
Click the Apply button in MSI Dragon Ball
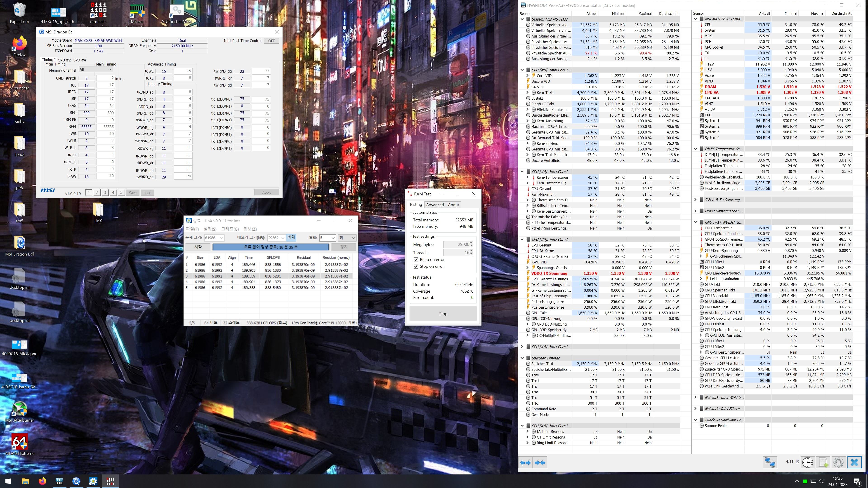(x=267, y=192)
